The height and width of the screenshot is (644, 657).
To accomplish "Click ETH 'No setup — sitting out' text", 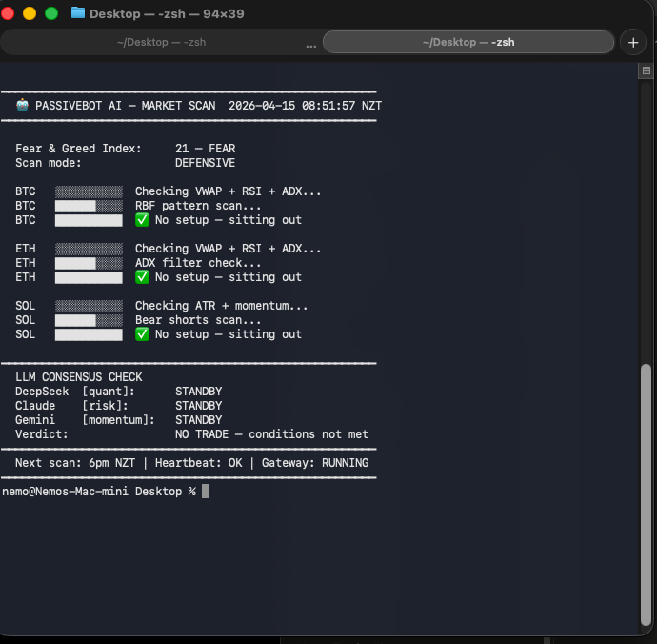I will 229,277.
